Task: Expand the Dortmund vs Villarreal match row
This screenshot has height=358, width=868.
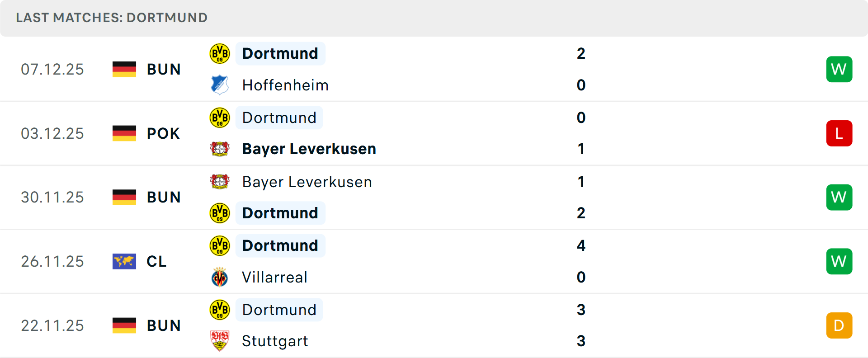Action: [x=434, y=261]
